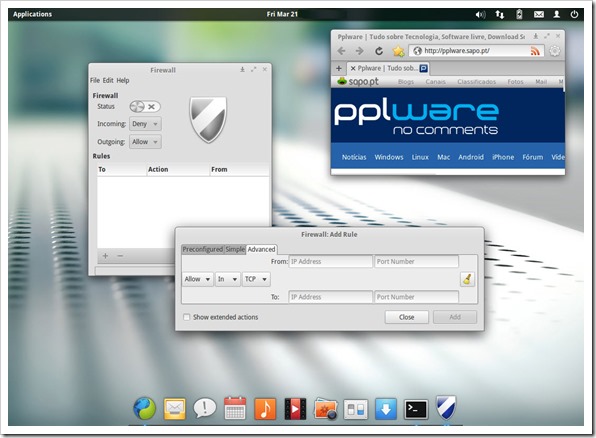The width and height of the screenshot is (596, 438).
Task: Click the browser URL address bar
Action: pyautogui.click(x=477, y=51)
